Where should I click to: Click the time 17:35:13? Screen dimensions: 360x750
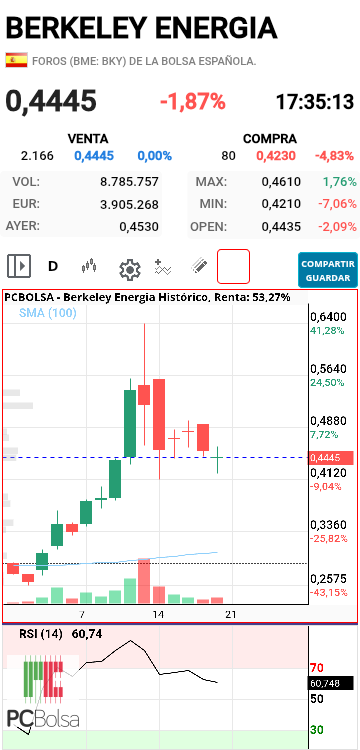315,101
